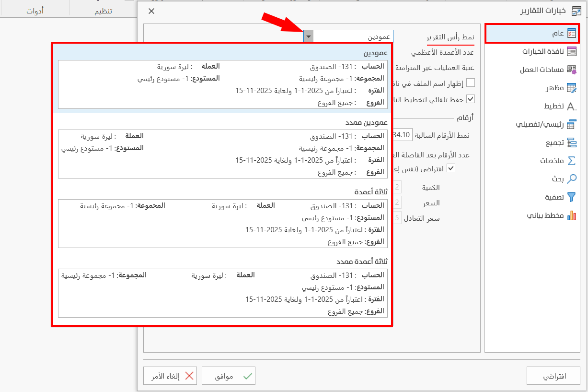Click the موافق confirmation button
588x392 pixels.
point(229,376)
